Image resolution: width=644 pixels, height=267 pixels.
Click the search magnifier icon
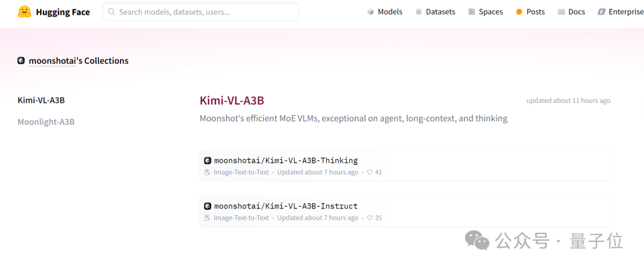tap(112, 12)
